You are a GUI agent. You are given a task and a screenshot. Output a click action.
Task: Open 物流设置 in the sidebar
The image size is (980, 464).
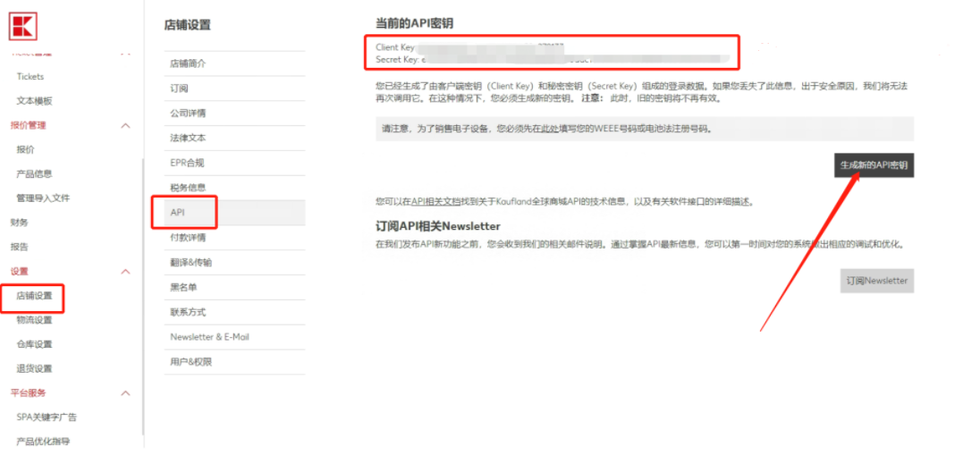34,320
